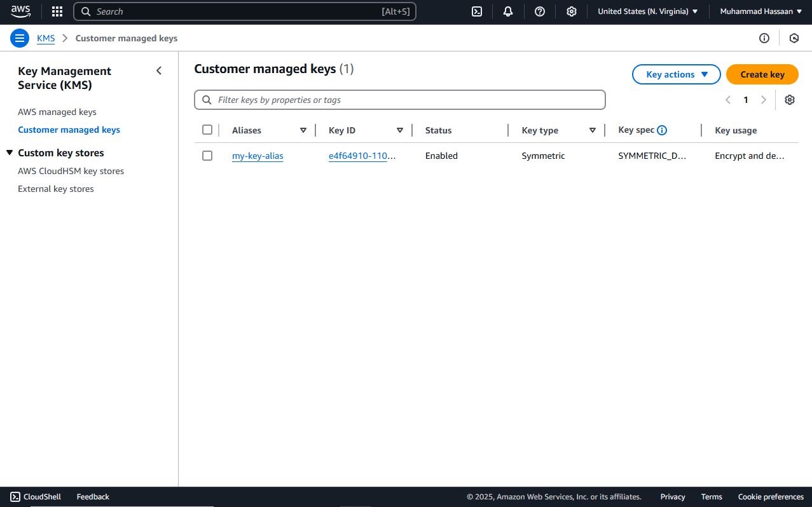This screenshot has height=507, width=812.
Task: Click the Encrypt and de key usage cell
Action: click(x=750, y=156)
